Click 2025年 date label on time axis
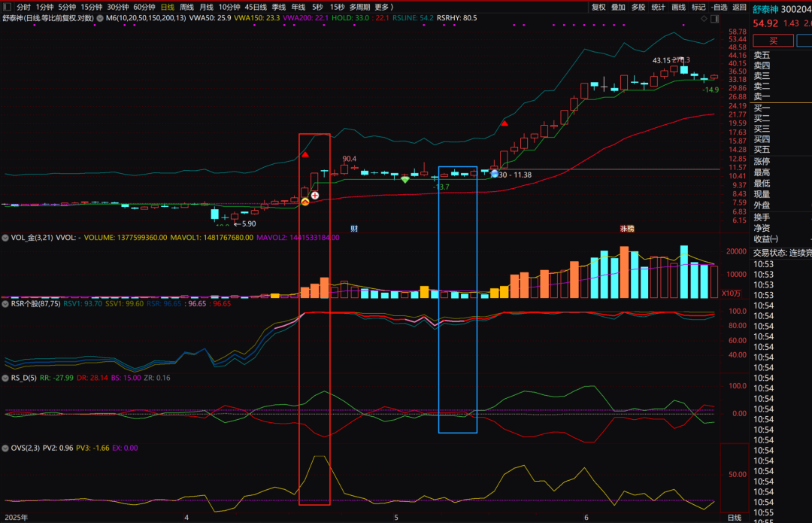 tap(16, 518)
